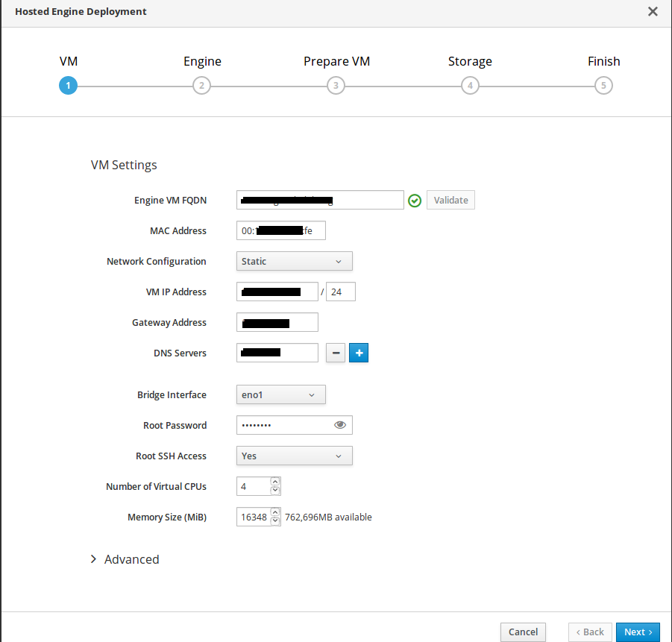Screen dimensions: 672x642
Task: Go to the Engine step 2 in wizard
Action: point(201,86)
